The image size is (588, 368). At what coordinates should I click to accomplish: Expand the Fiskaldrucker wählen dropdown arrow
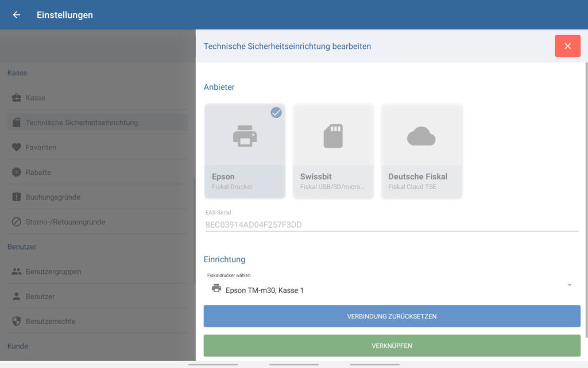click(569, 285)
